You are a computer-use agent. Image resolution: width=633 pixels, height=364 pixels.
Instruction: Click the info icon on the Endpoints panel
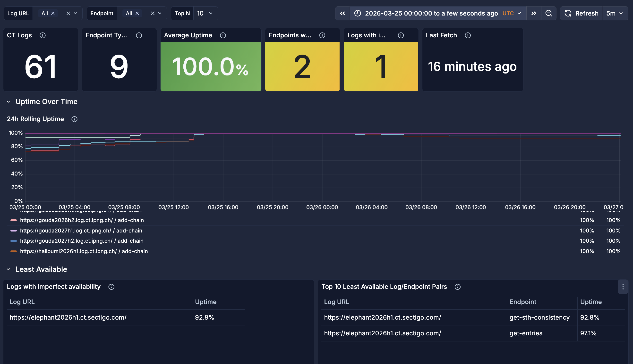[322, 35]
